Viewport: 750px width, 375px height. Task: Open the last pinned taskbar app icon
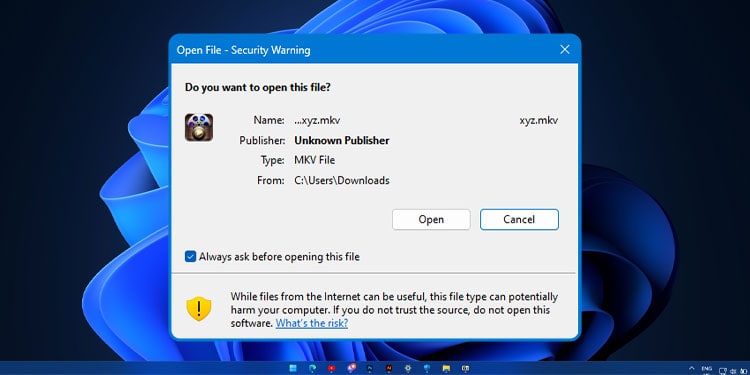click(465, 368)
